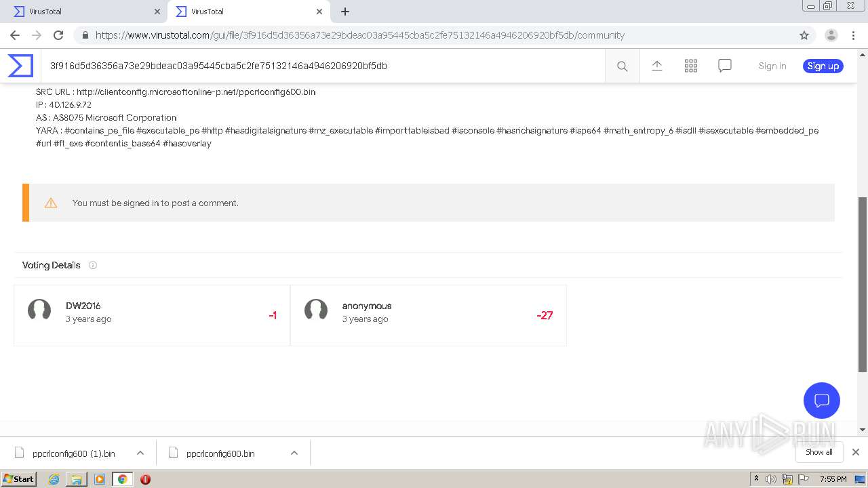Open Chrome three-dot menu
868x488 pixels.
pos(854,35)
